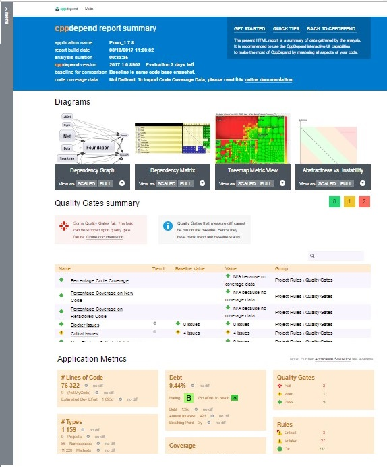Click the red fail icon in Quality Gates notice

point(64,226)
